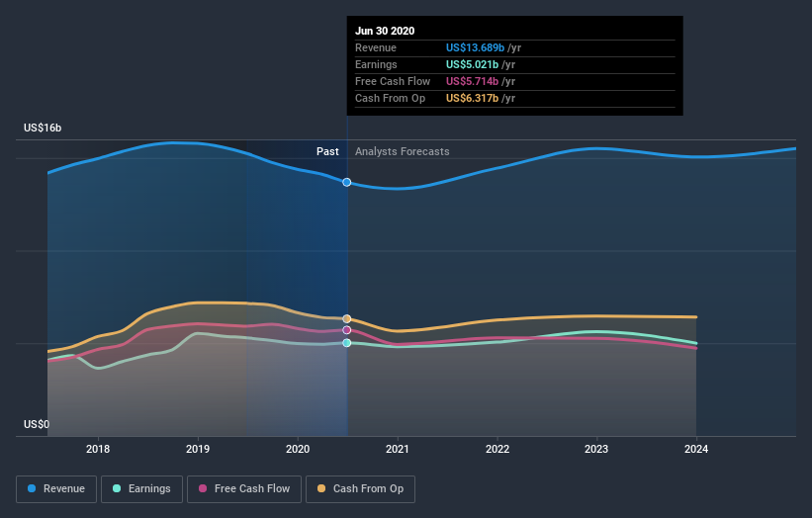Screen dimensions: 812x518
Task: Click the Free Cash Flow row label in tooltip
Action: (x=393, y=81)
